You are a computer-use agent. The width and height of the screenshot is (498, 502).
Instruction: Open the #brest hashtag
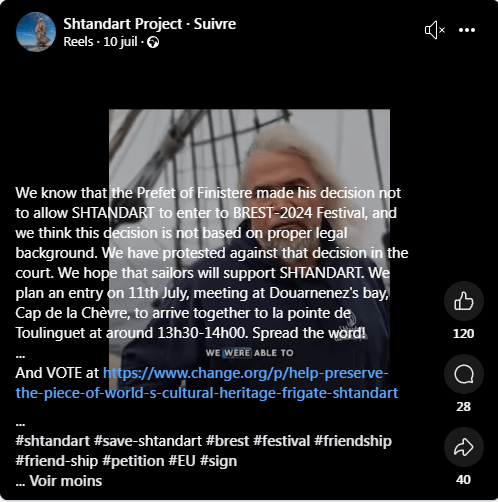point(227,441)
